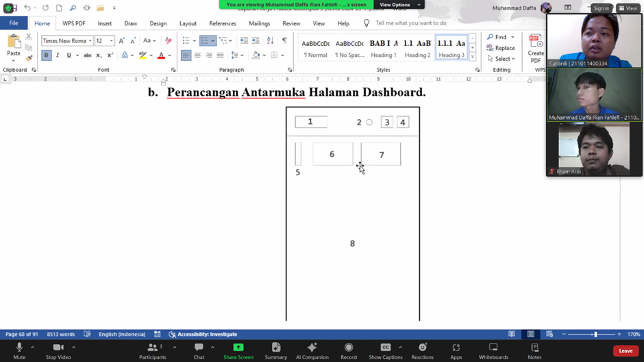This screenshot has height=362, width=644.
Task: Clear all formatting icon
Action: pos(168,40)
